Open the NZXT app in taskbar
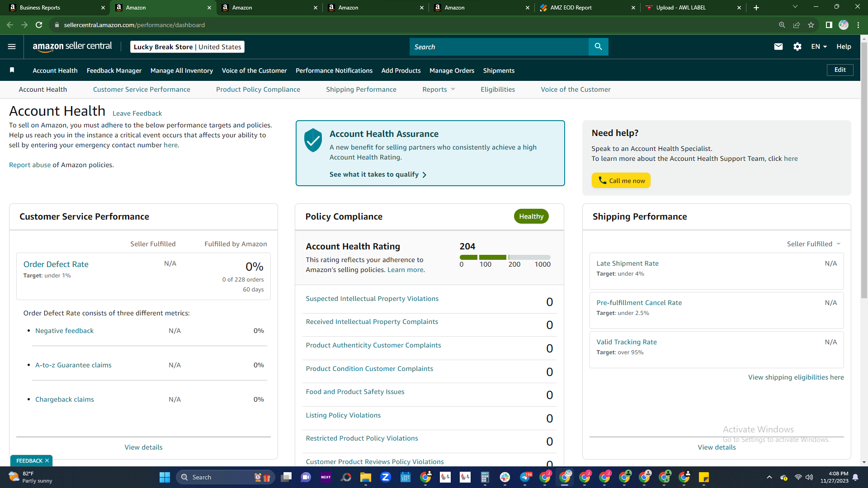The image size is (868, 488). click(x=326, y=477)
